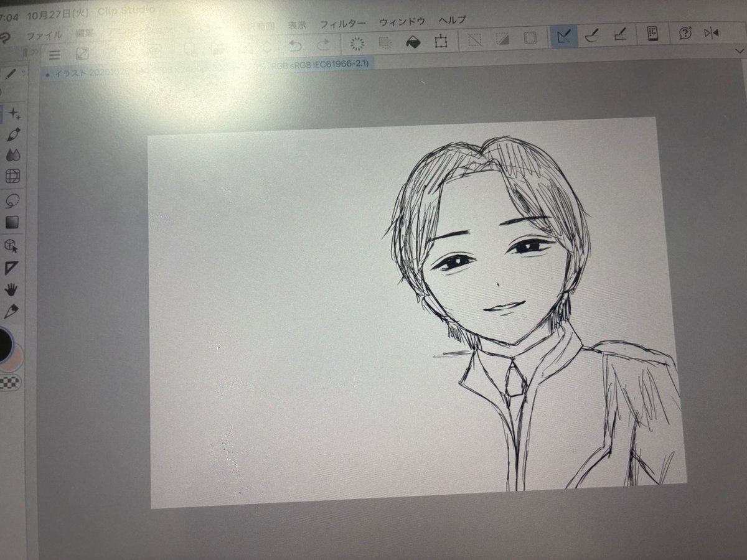Select the transparent checkered color swatch
This screenshot has width=747, height=560.
pyautogui.click(x=10, y=382)
